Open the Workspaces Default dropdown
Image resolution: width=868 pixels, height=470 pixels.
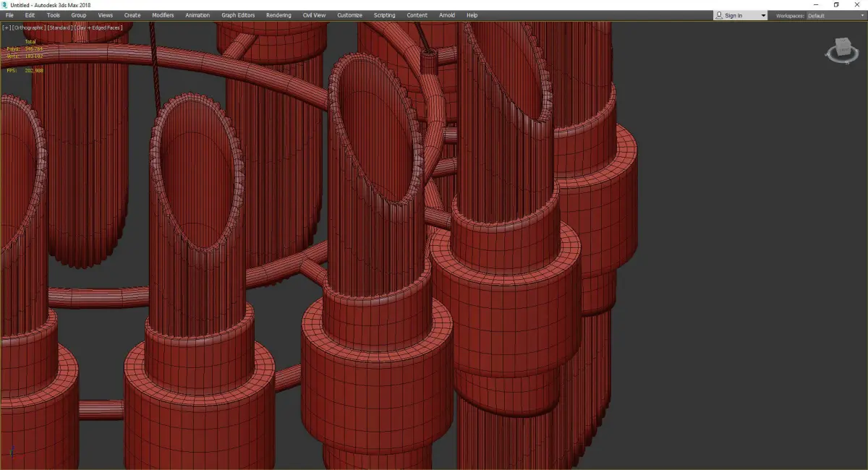[x=835, y=15]
